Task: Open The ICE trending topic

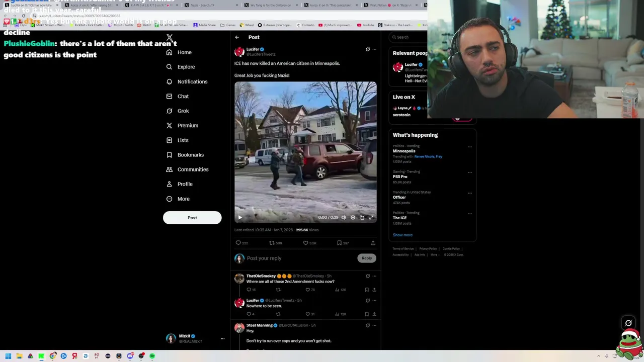Action: (399, 218)
